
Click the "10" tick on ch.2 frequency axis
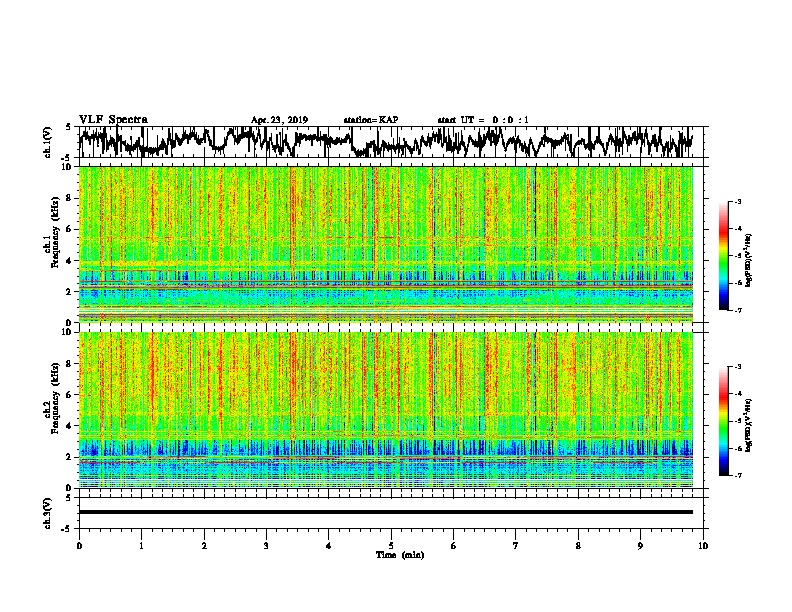68,332
